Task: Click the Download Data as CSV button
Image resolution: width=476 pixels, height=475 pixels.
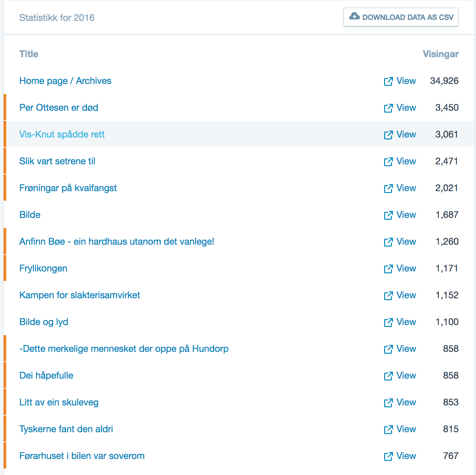Action: 401,17
